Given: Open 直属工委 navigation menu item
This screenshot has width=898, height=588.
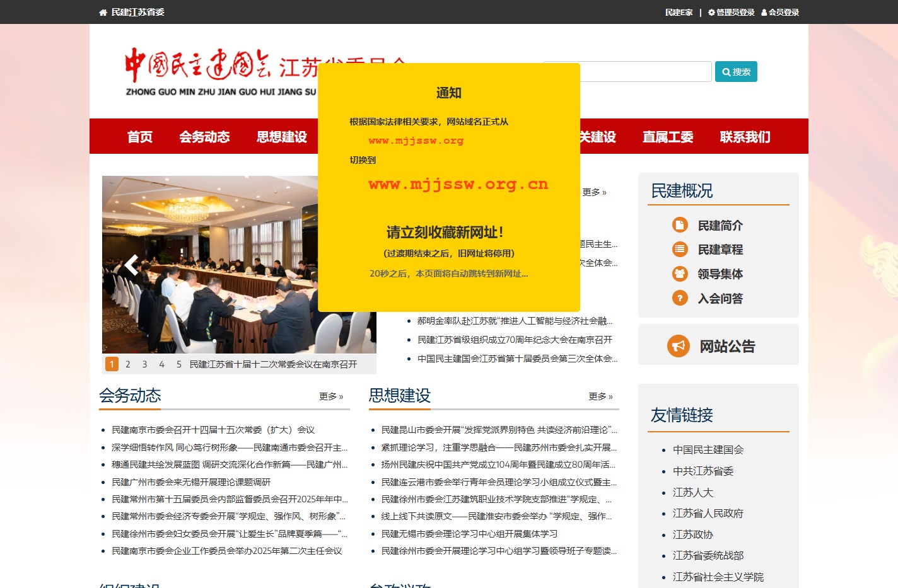Looking at the screenshot, I should (668, 137).
